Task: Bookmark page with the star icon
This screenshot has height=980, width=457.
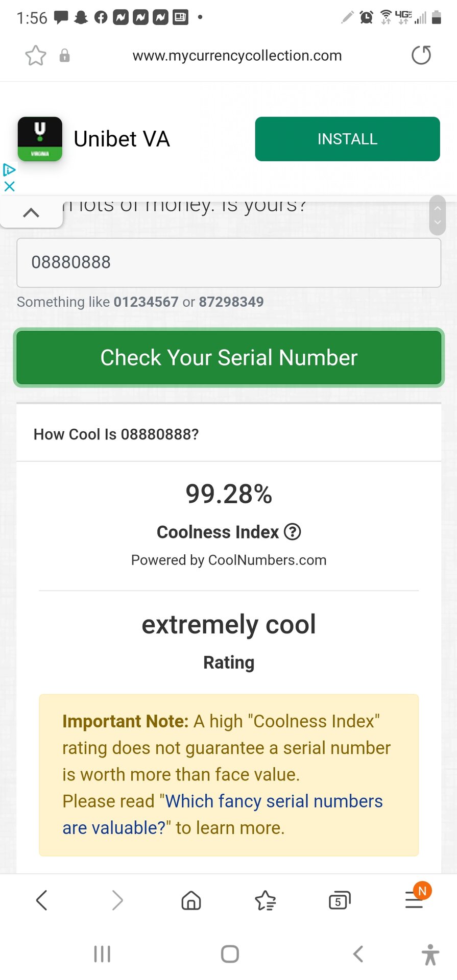Action: pos(36,56)
